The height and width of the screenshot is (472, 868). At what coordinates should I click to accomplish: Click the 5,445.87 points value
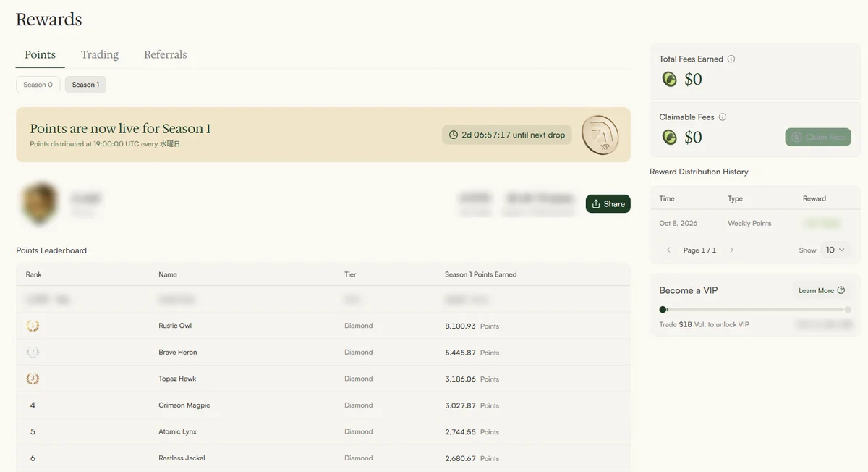pos(461,353)
